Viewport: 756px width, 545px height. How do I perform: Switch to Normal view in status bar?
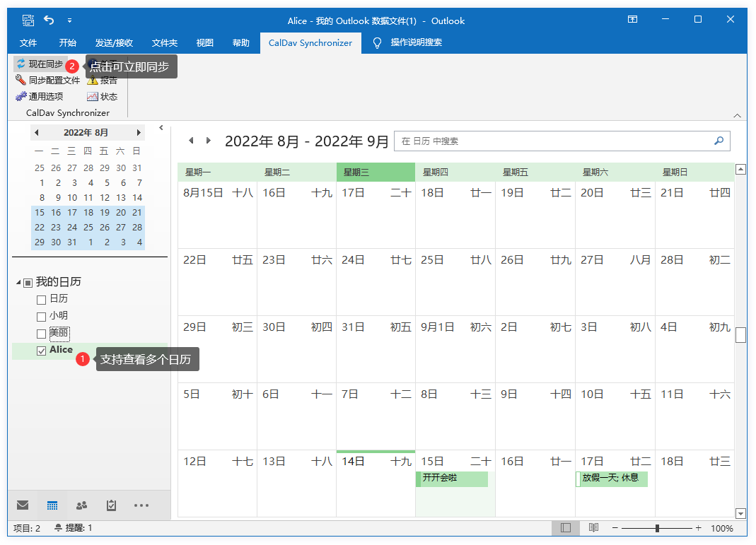point(566,528)
